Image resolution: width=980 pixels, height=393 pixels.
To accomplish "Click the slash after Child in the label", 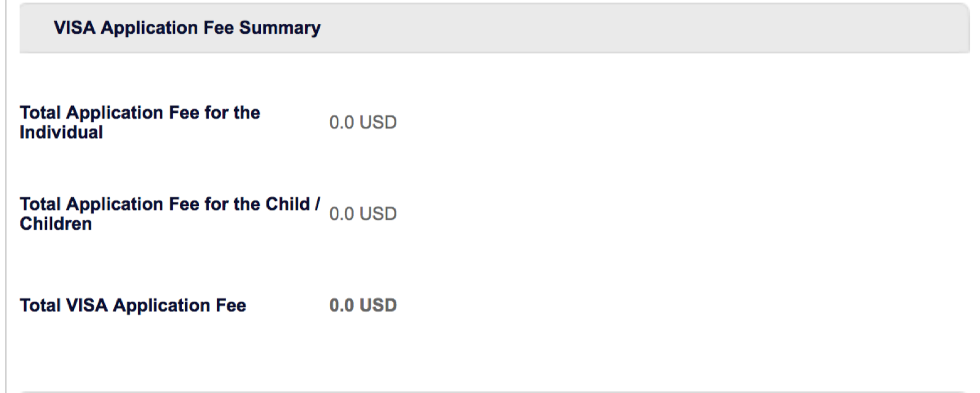I will pyautogui.click(x=317, y=204).
